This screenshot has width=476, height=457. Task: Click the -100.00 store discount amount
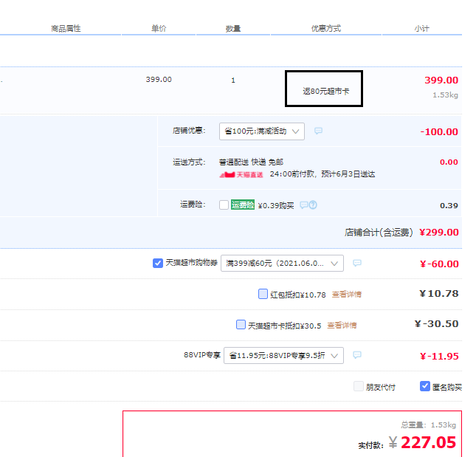tap(439, 132)
